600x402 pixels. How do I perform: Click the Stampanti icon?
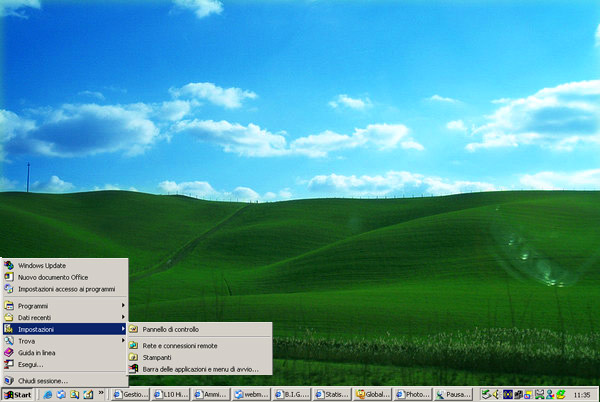[133, 357]
